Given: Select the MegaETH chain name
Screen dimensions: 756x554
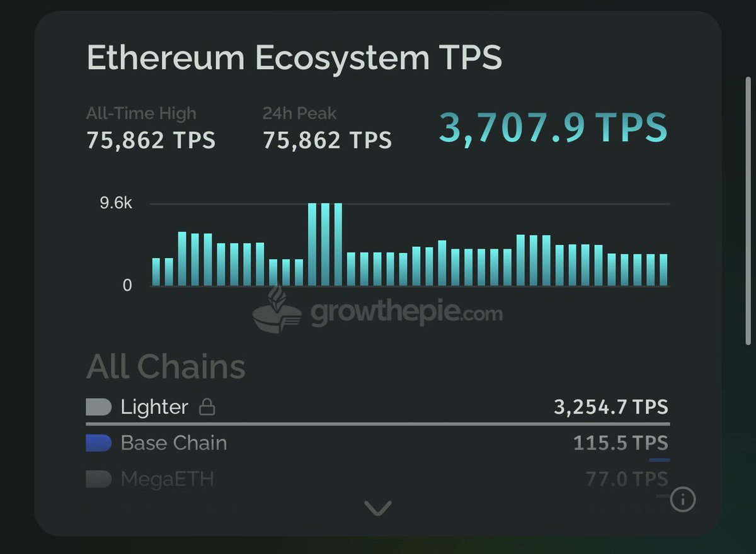Looking at the screenshot, I should pos(167,480).
